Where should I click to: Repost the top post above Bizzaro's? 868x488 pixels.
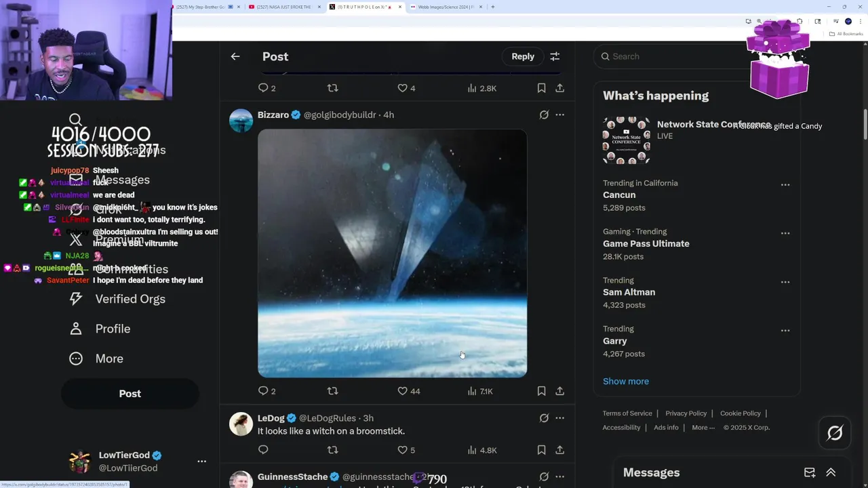tap(332, 88)
